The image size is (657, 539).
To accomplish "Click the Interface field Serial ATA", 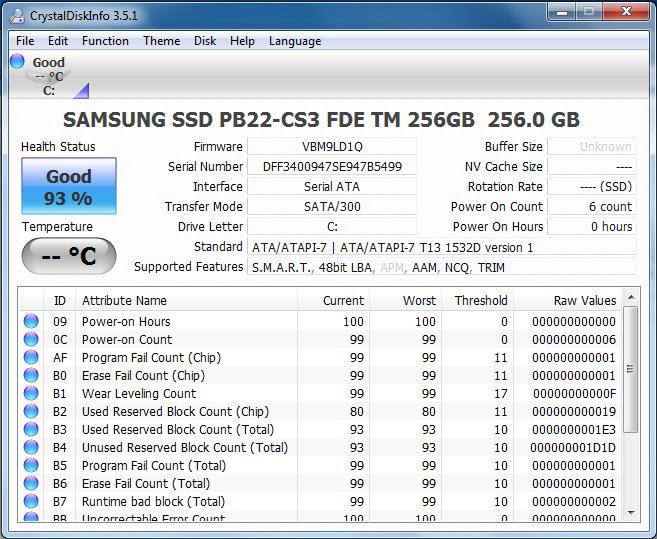I will click(332, 187).
